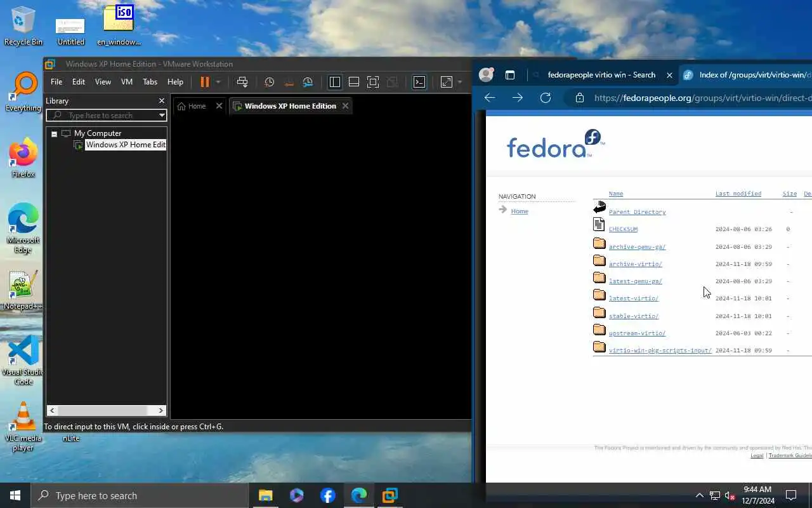The height and width of the screenshot is (508, 812).
Task: Collapse the My Computer tree node
Action: pyautogui.click(x=54, y=134)
